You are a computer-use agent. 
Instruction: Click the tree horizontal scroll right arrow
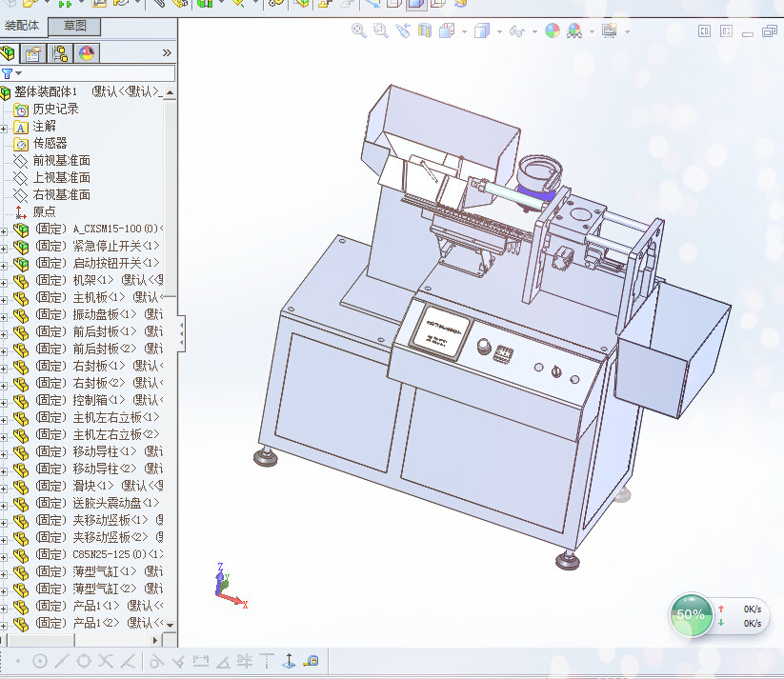coord(155,640)
